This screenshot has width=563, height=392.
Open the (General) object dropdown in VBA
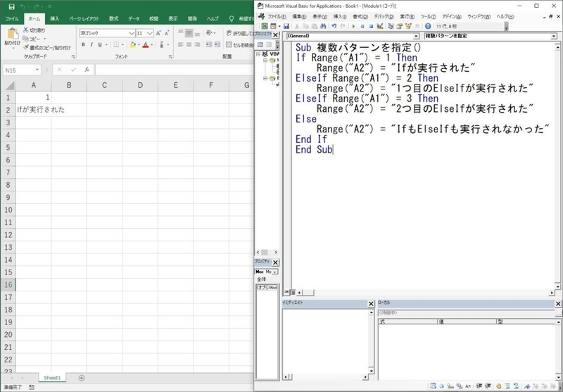click(x=416, y=36)
